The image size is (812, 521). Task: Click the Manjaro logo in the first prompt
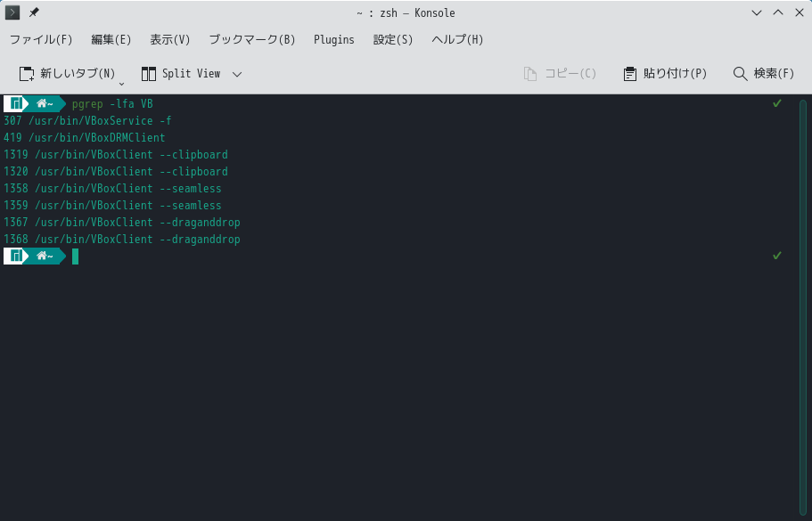17,103
